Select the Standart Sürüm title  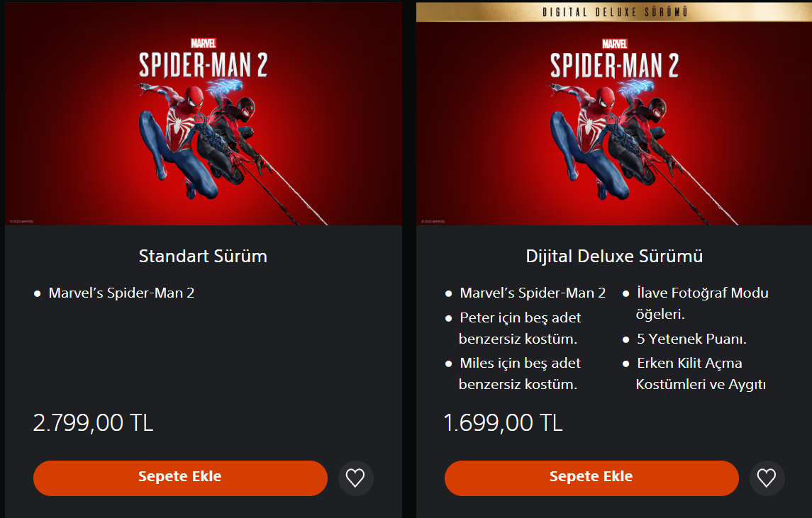[x=203, y=256]
